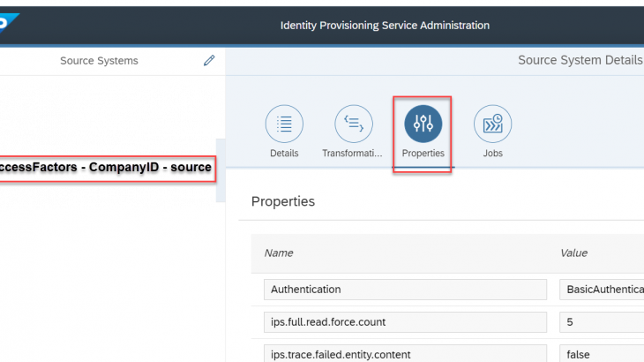Click the ips.full.read.force.count name field
Viewport: 644px width, 362px height.
(405, 323)
